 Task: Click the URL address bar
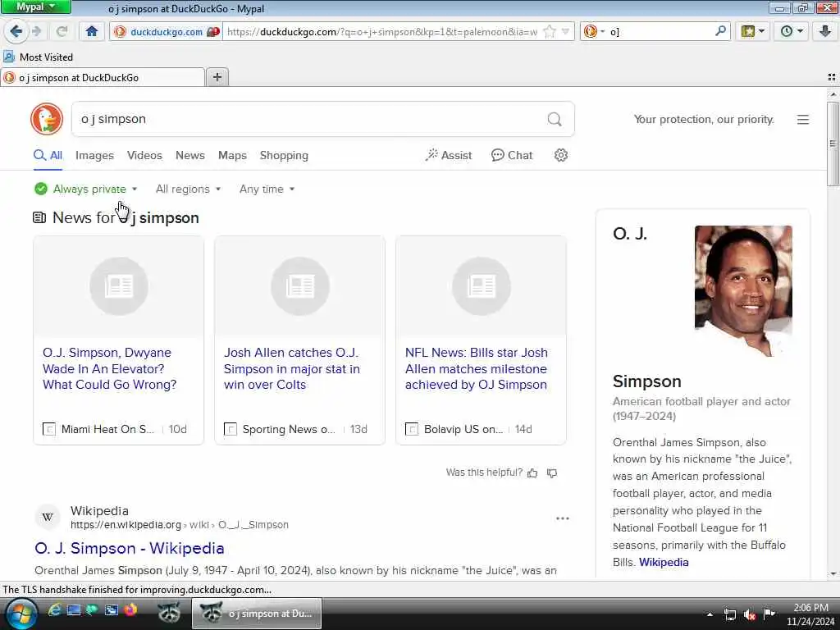[x=381, y=32]
